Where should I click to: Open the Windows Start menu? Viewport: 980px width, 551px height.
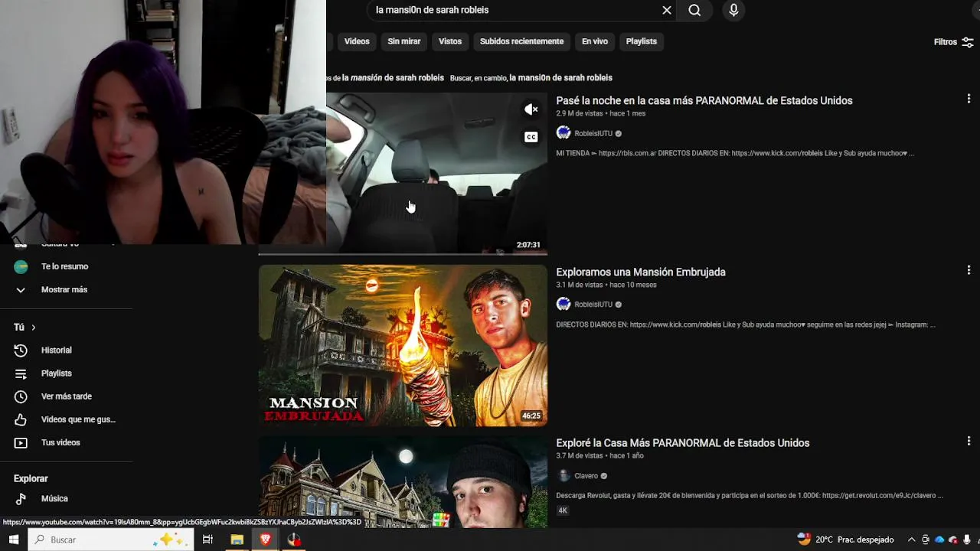tap(13, 540)
